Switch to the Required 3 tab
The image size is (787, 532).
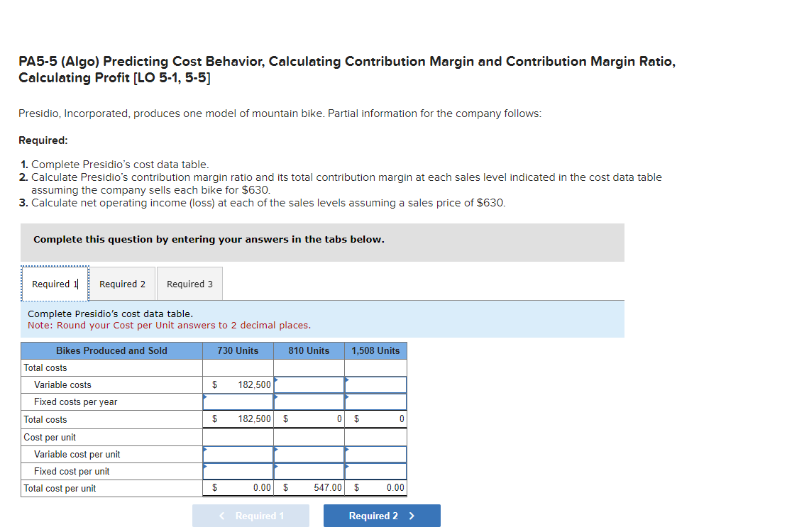[x=189, y=283]
